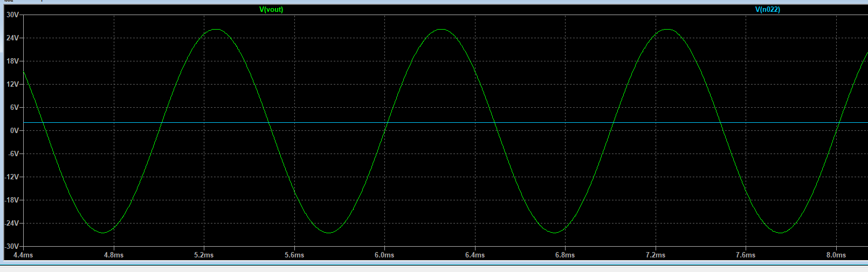Click the 4.8ms time axis label
Image resolution: width=868 pixels, height=272 pixels.
pyautogui.click(x=114, y=255)
